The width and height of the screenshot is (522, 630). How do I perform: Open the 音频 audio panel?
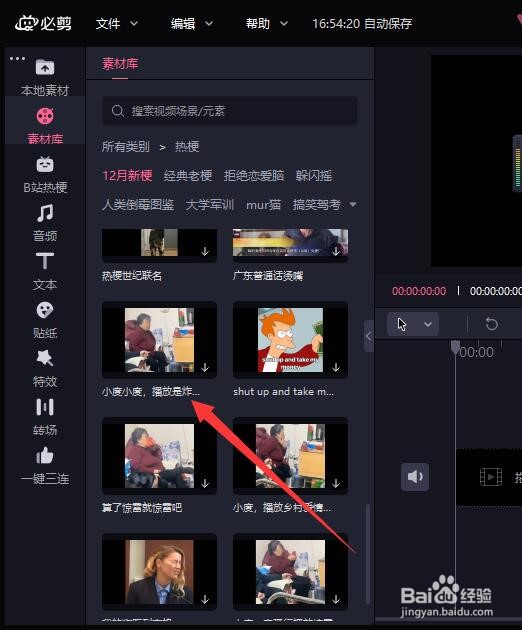pyautogui.click(x=45, y=223)
